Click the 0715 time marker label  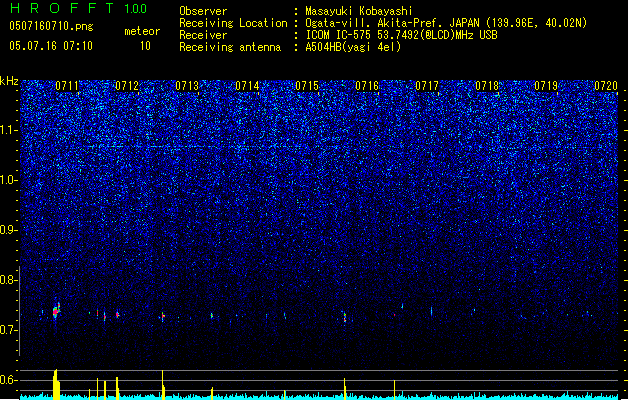307,86
